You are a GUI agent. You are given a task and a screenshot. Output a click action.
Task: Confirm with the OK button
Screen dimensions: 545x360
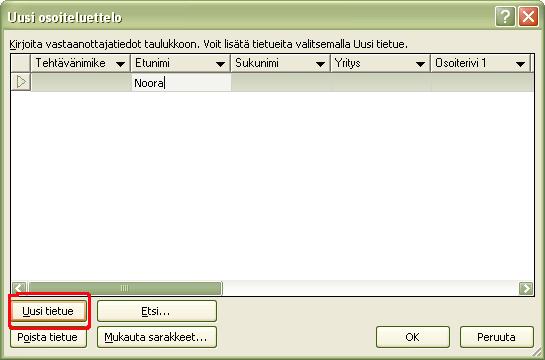tap(413, 337)
